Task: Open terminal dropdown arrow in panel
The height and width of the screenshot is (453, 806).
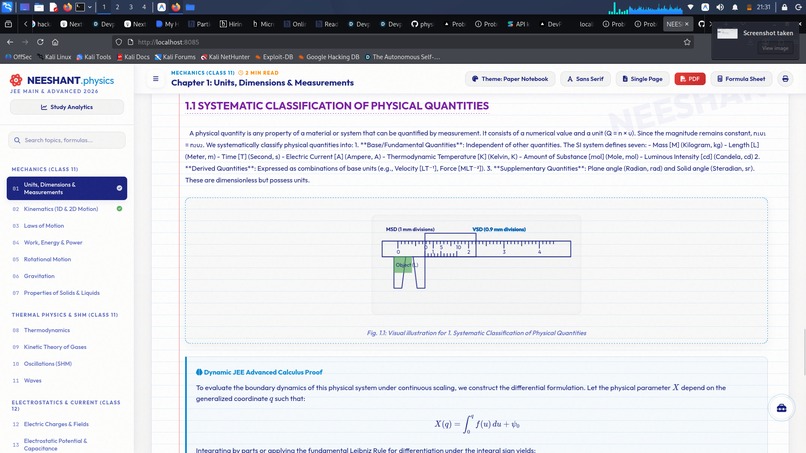Action: click(x=90, y=7)
